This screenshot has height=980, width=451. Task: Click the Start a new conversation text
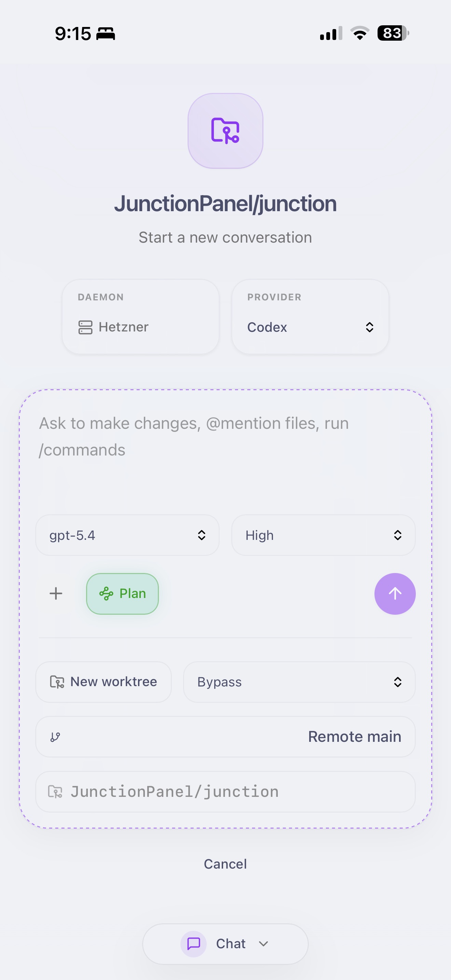click(x=225, y=237)
